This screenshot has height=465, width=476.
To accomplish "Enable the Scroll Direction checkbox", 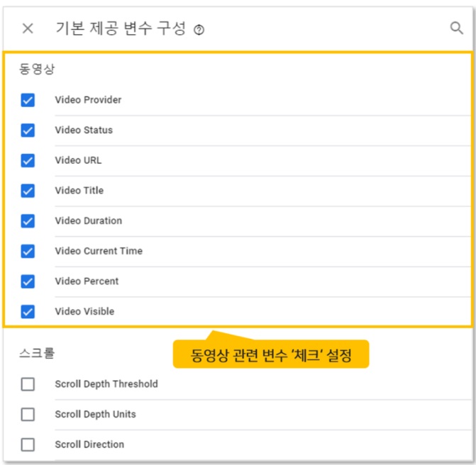I will pos(28,444).
